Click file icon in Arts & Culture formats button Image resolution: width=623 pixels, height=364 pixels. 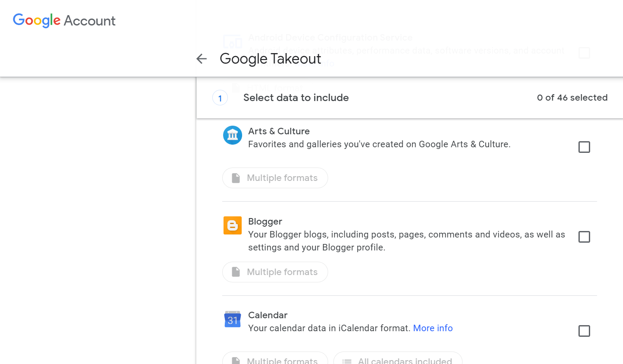pos(236,178)
